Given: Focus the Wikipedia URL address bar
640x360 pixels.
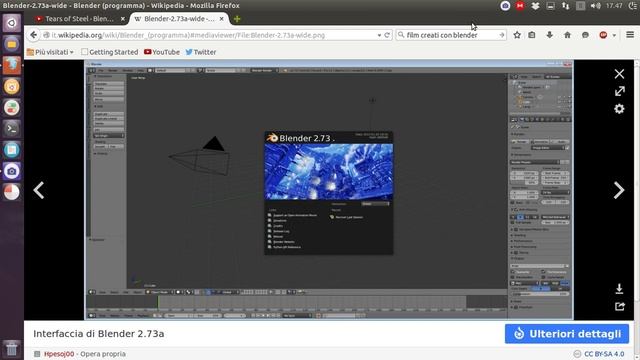Looking at the screenshot, I should click(208, 35).
